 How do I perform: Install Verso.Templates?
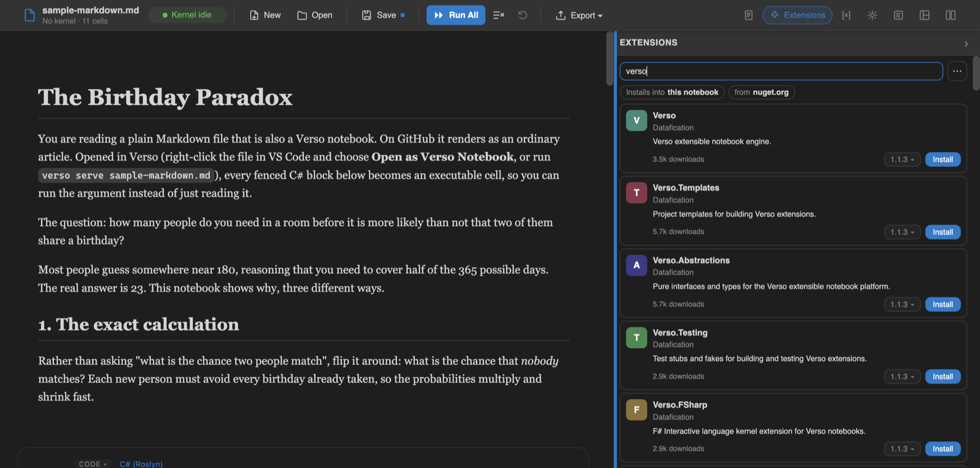click(943, 232)
